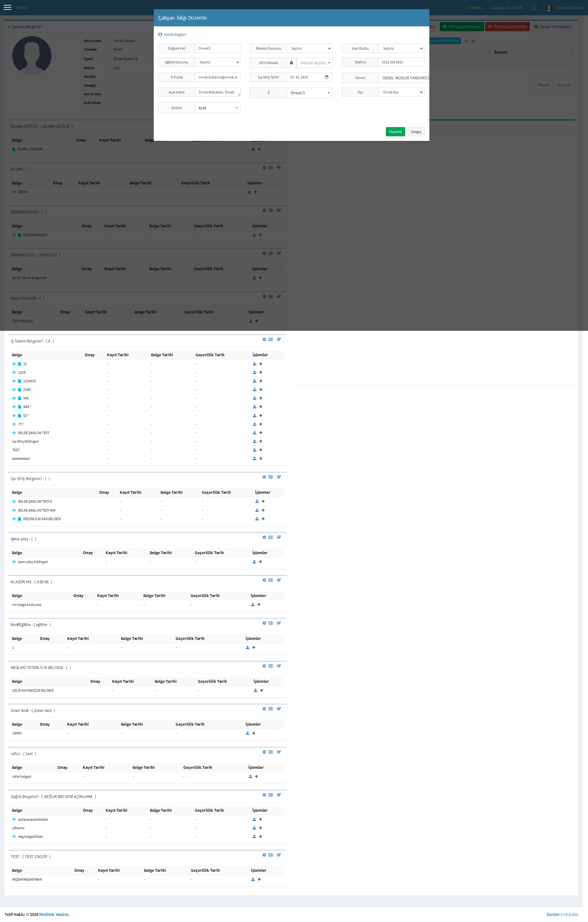
Task: Toggle eye icon for BELGE ŞABLON TEST
Action: (14, 433)
